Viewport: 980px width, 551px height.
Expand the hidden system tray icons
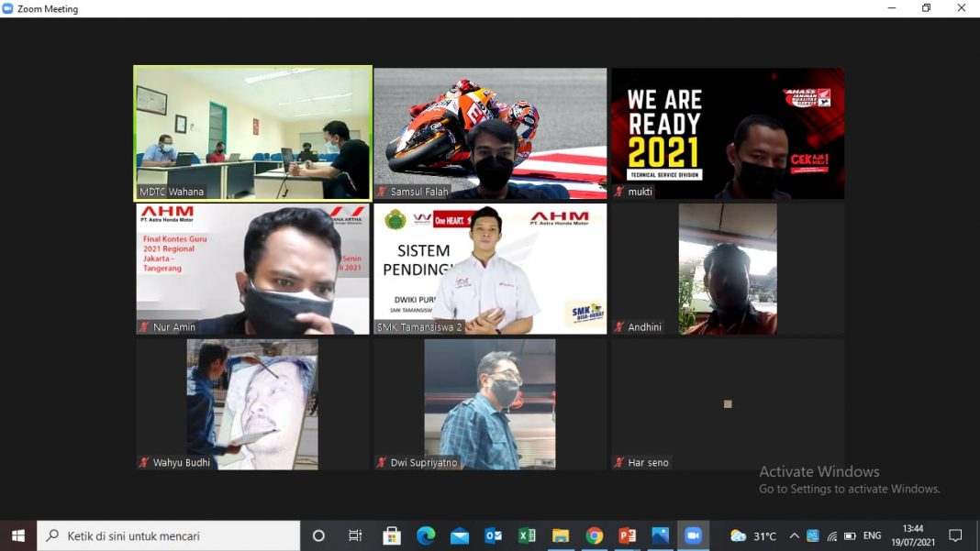pos(794,535)
